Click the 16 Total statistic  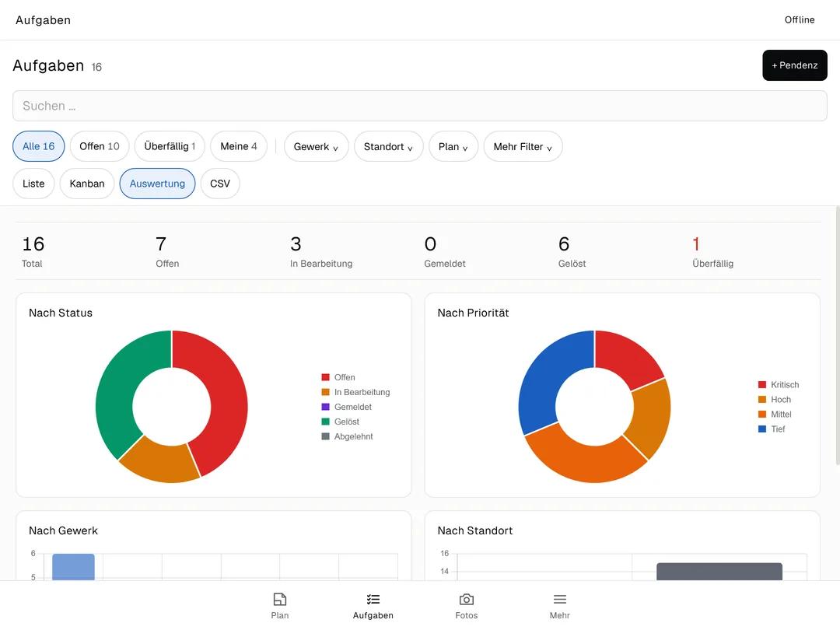pyautogui.click(x=33, y=251)
